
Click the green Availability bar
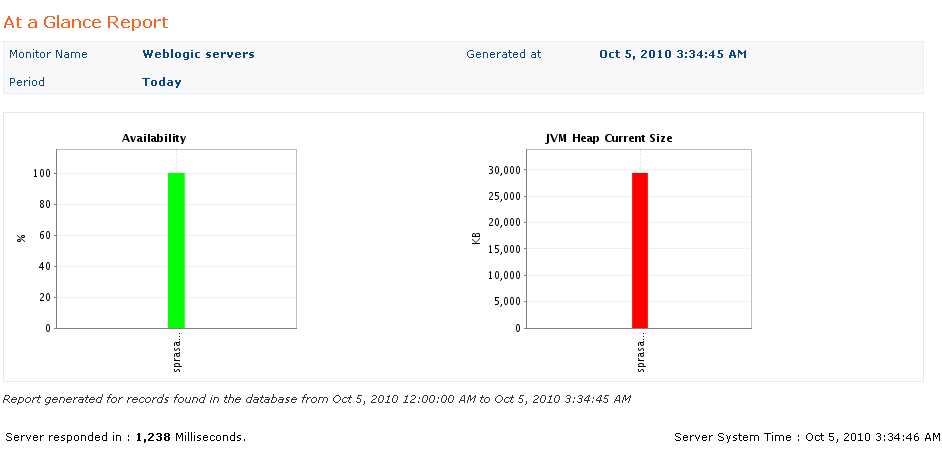click(177, 251)
